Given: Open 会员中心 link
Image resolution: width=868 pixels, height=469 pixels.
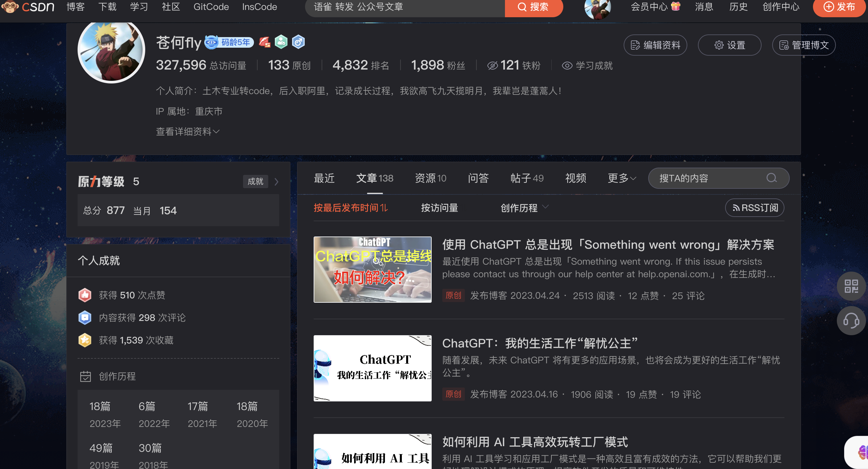Looking at the screenshot, I should pyautogui.click(x=649, y=7).
